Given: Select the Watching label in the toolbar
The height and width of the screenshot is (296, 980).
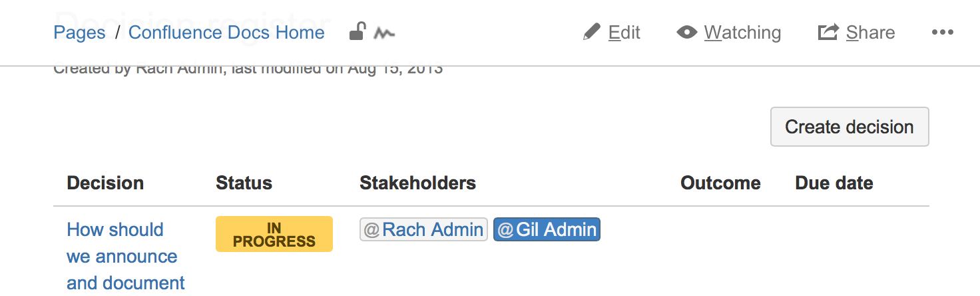Looking at the screenshot, I should pyautogui.click(x=742, y=32).
